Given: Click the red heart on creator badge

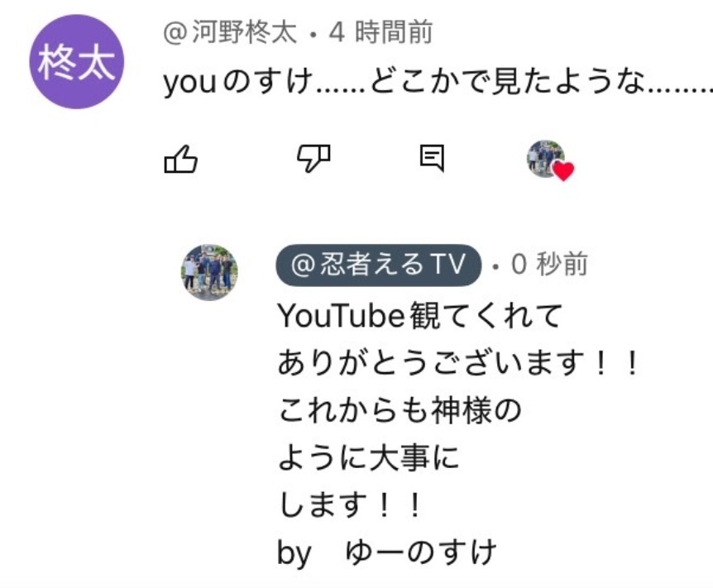Looking at the screenshot, I should [x=563, y=171].
